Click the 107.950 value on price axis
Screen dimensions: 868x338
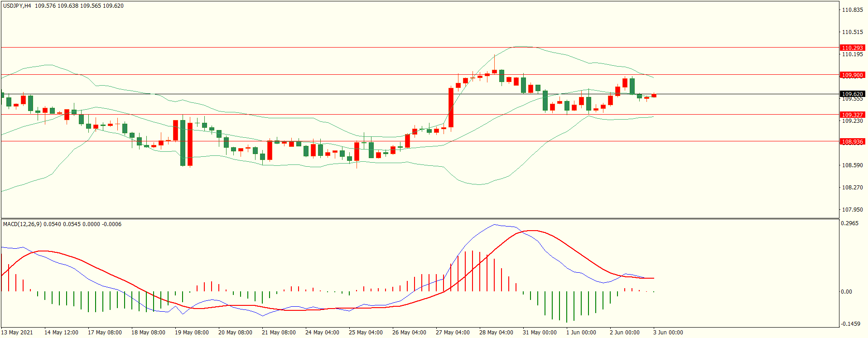[852, 210]
